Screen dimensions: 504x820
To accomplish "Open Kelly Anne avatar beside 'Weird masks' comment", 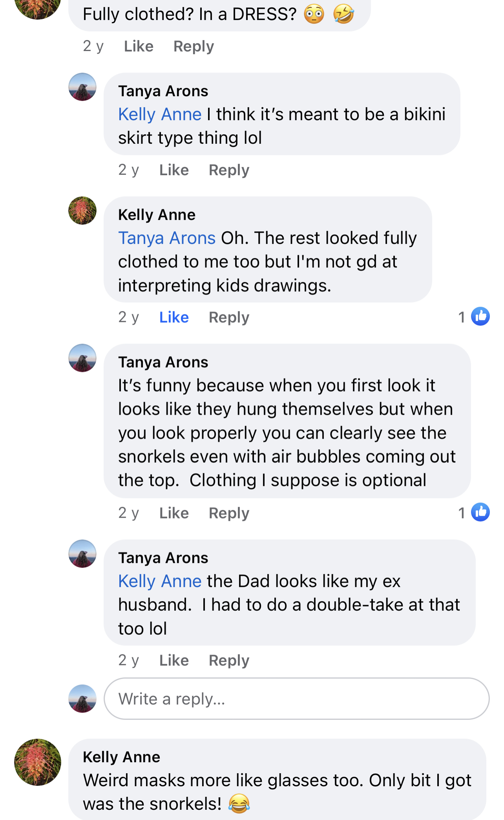I will [38, 762].
